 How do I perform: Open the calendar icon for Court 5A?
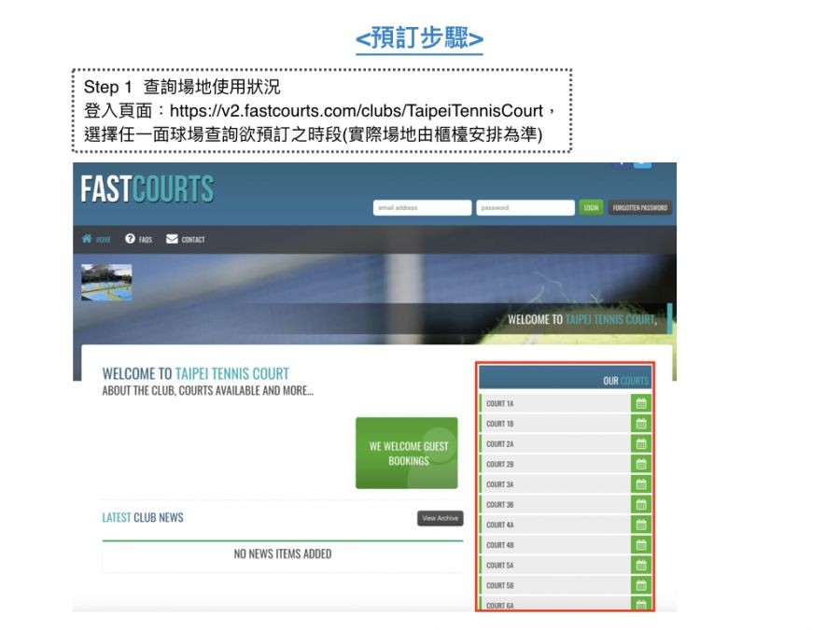640,566
